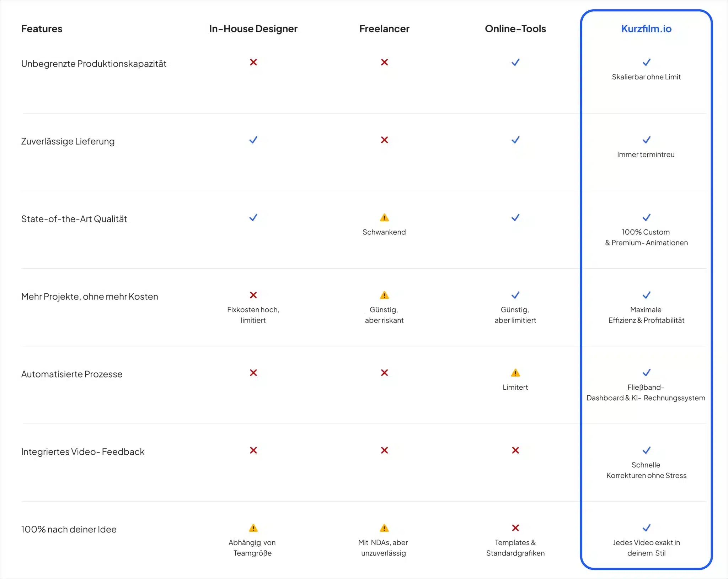Click the 'Automatisierte Prozesse' row label
Image resolution: width=728 pixels, height=579 pixels.
tap(72, 374)
